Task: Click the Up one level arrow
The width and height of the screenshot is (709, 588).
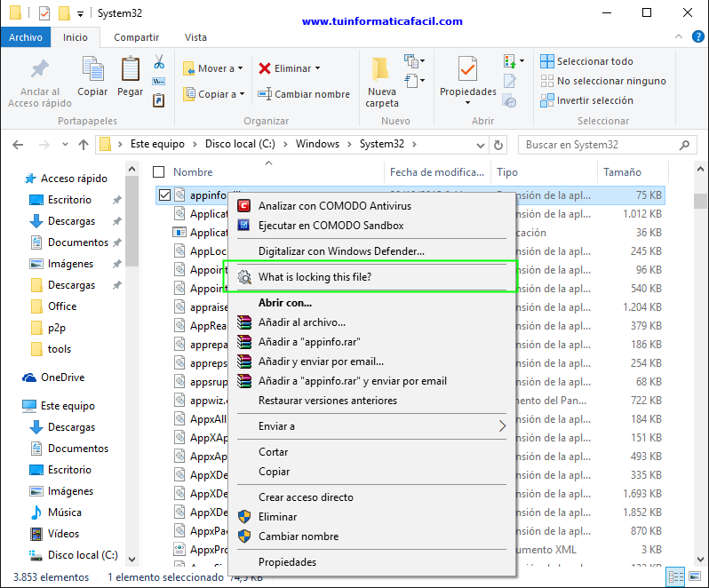Action: click(84, 145)
